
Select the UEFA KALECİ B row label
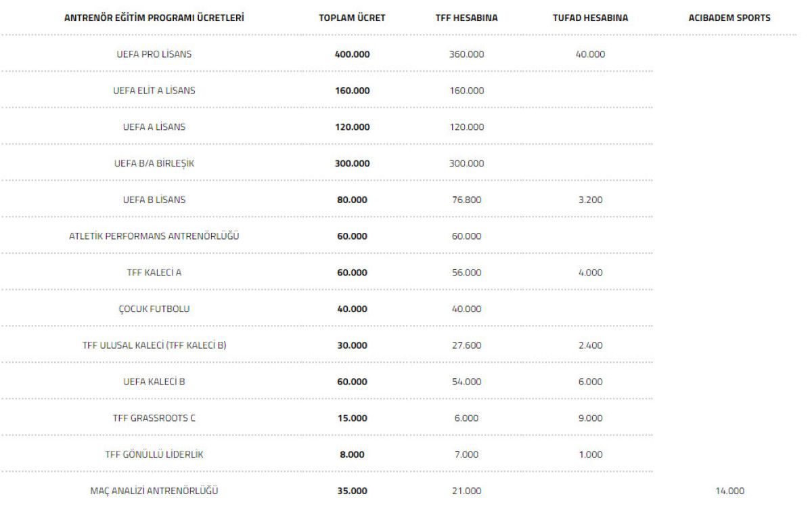[x=154, y=382]
